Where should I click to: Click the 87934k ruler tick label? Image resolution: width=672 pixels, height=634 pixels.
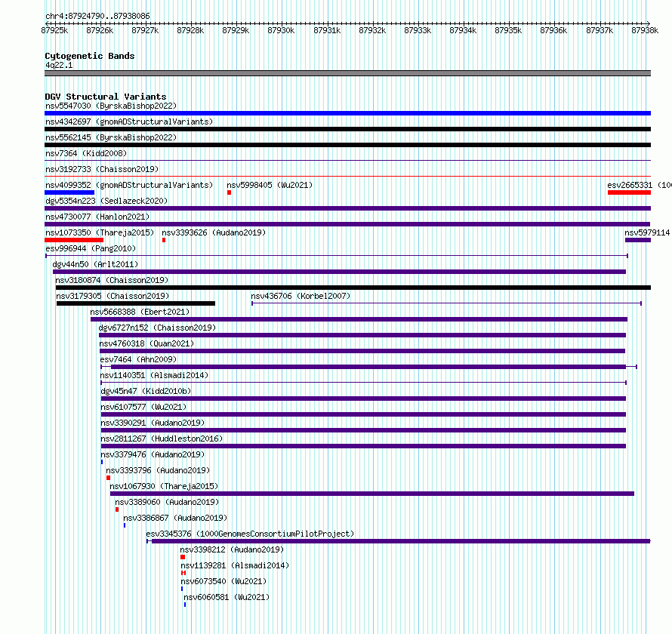(x=463, y=30)
